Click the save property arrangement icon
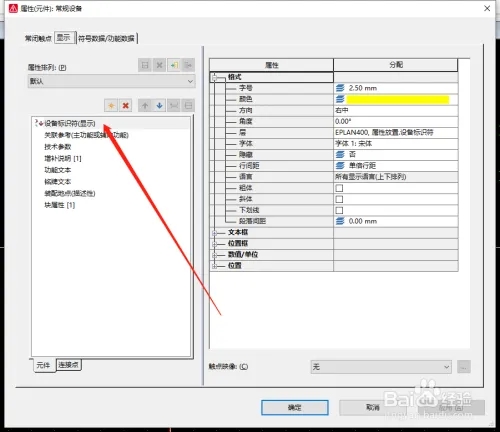Viewport: 500px width, 432px height. coord(145,65)
